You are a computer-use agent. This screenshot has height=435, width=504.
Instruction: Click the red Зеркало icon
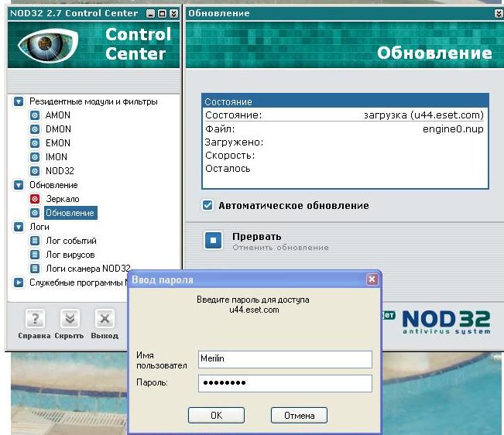[x=35, y=199]
